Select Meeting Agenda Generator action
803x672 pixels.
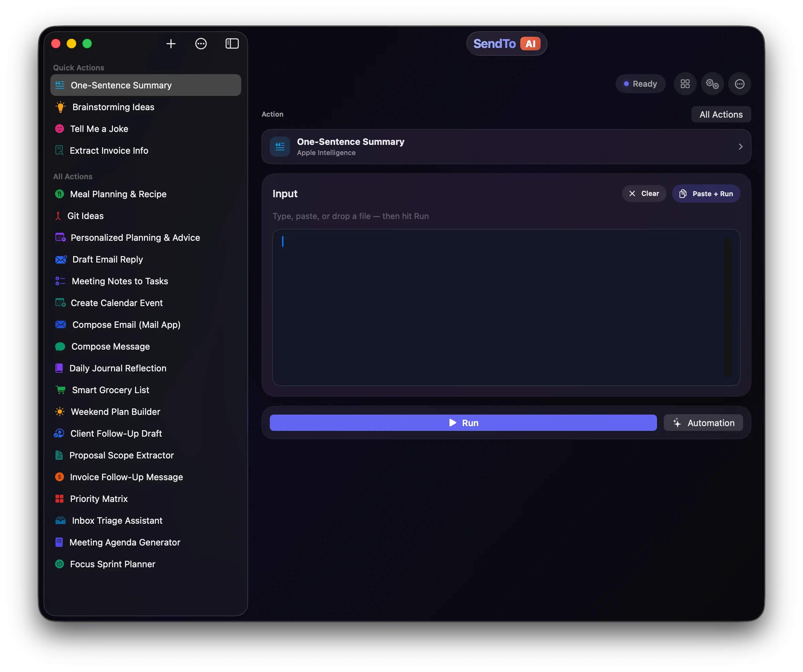click(x=146, y=543)
